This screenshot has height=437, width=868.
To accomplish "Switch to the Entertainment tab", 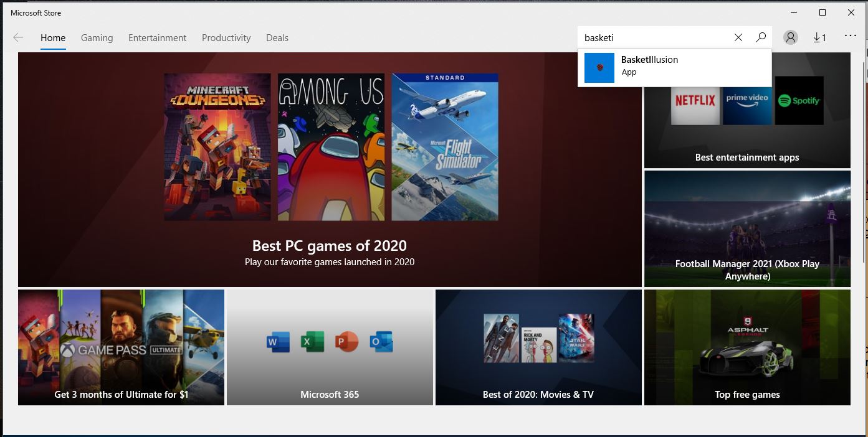I will [157, 38].
